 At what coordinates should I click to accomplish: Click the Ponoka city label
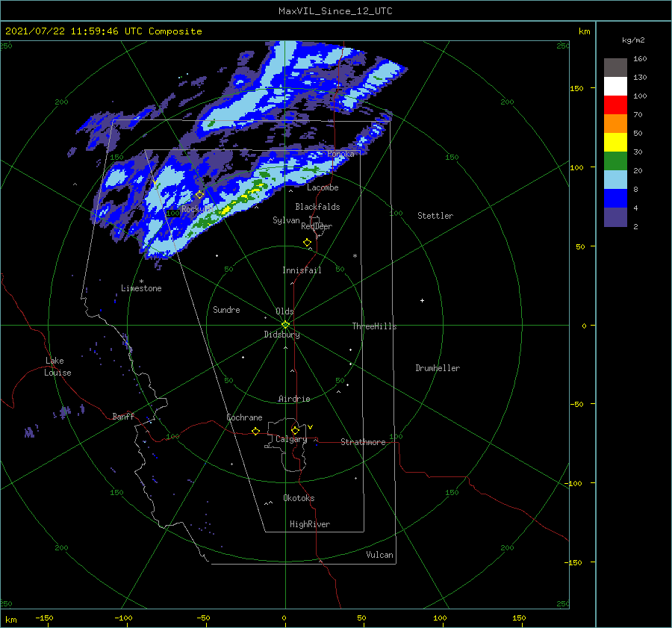(x=340, y=154)
